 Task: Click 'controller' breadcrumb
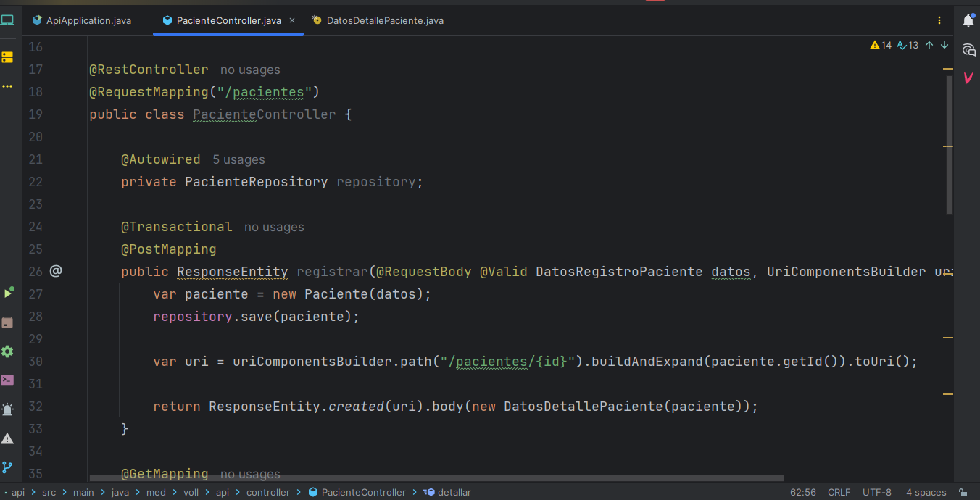(268, 492)
